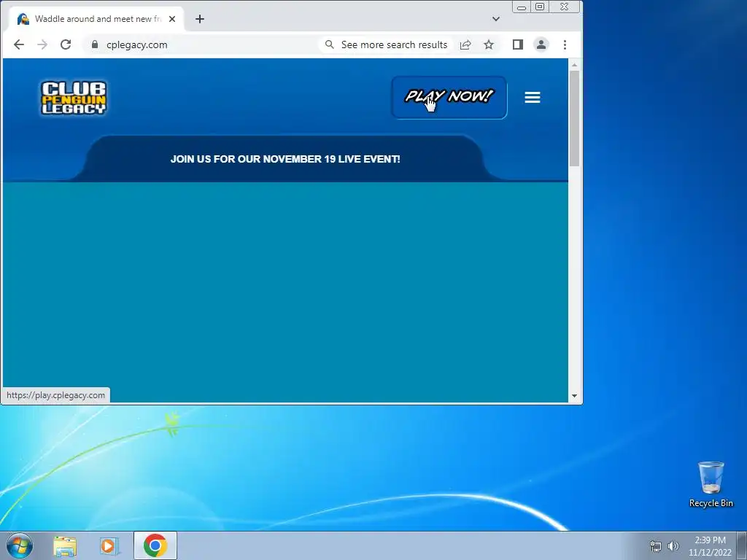Click the volume speaker tray icon
Viewport: 747px width, 560px height.
click(x=673, y=546)
